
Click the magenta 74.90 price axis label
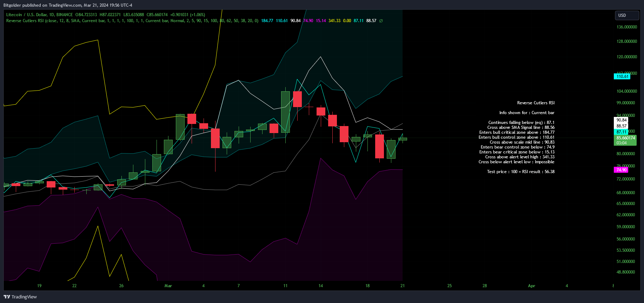click(x=622, y=170)
